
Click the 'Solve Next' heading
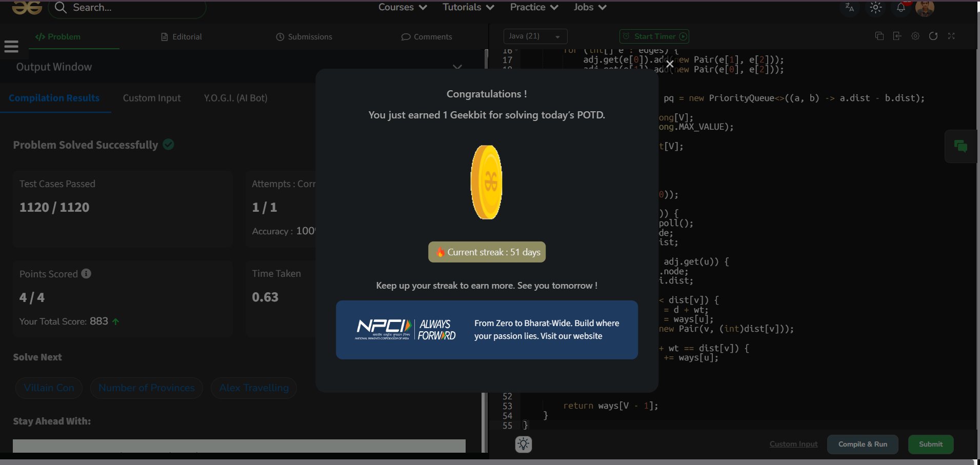[37, 357]
